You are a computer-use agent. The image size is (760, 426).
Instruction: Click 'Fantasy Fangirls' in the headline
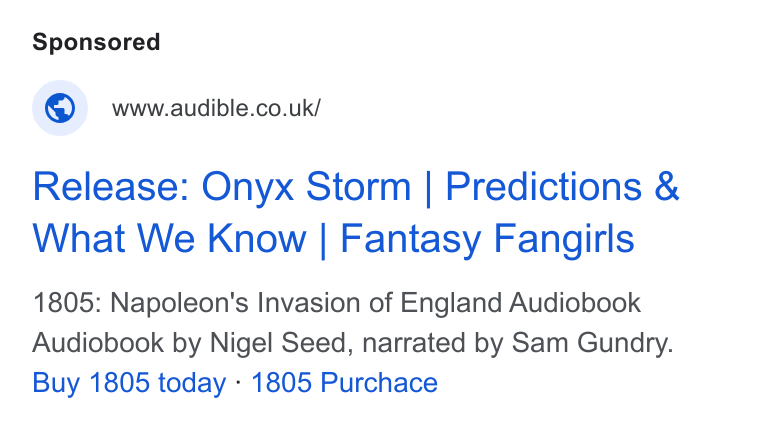point(488,238)
